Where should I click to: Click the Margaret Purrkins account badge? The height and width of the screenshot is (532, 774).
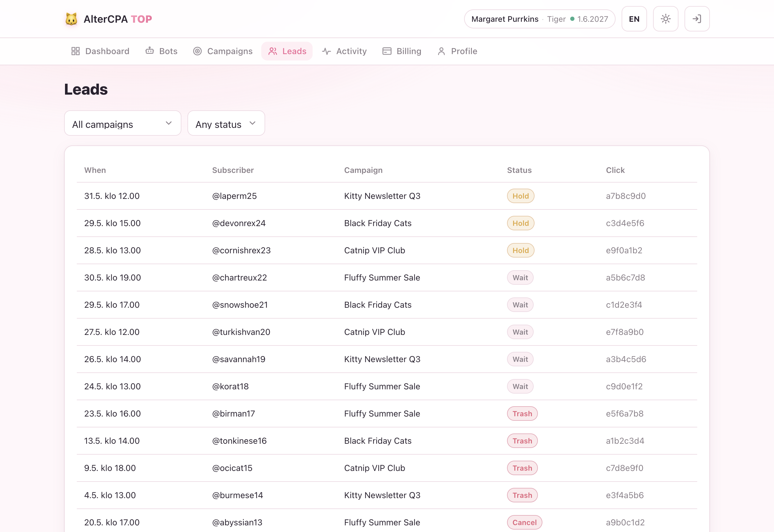point(539,19)
